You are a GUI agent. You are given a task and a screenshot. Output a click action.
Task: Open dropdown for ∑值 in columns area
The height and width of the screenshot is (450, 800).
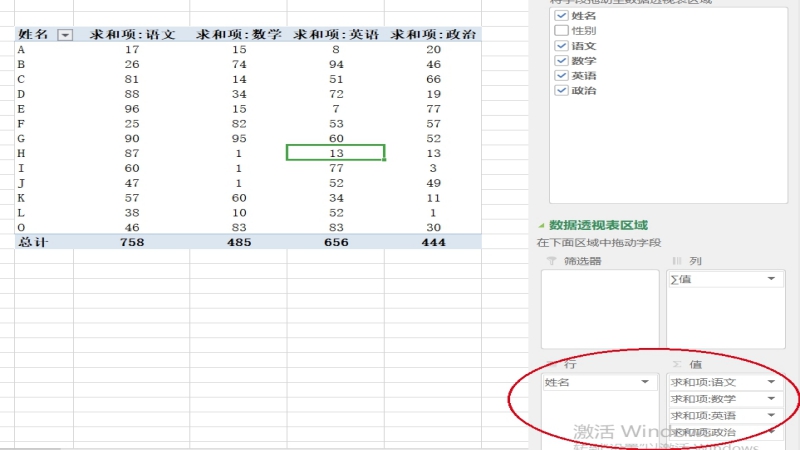click(771, 279)
